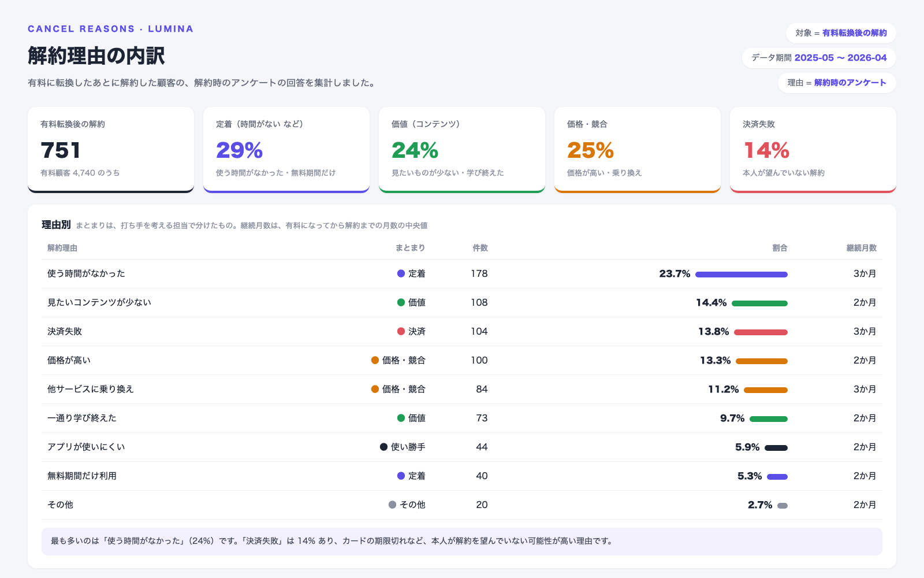Screen dimensions: 924x578
Task: Select the 価格・競合 25% card
Action: coord(638,150)
